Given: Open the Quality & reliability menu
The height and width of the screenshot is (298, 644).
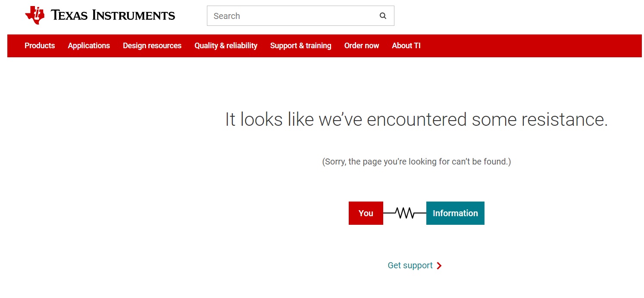Looking at the screenshot, I should (x=226, y=46).
